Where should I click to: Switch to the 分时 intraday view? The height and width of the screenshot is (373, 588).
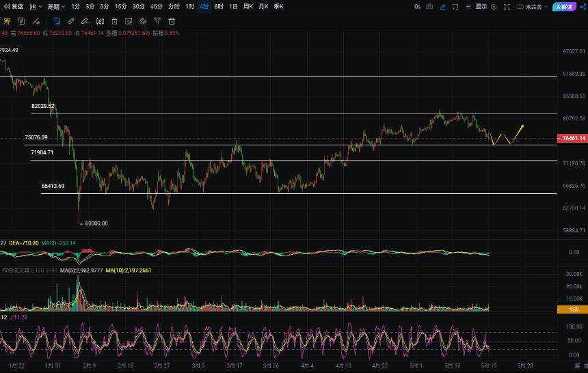click(x=174, y=6)
